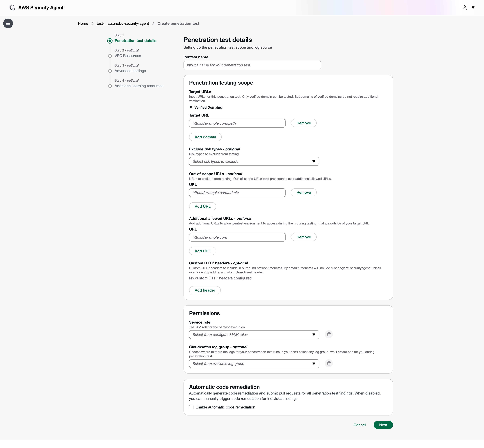Delete the Service role selection with trash icon
Screen dimensions: 484x448
(329, 334)
